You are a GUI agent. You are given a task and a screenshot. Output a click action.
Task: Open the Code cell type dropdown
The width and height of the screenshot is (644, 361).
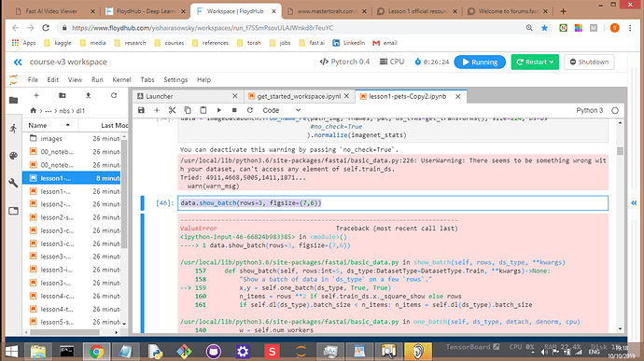point(281,110)
